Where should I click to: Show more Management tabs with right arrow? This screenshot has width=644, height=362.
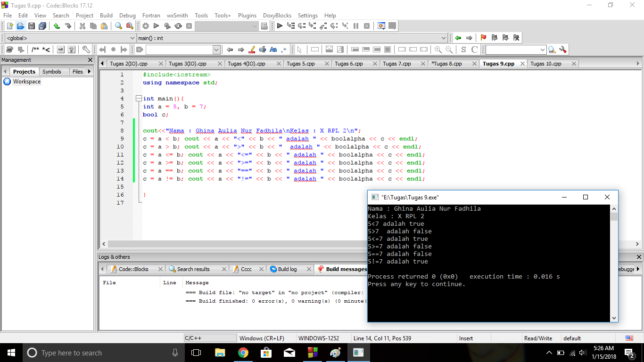(89, 72)
